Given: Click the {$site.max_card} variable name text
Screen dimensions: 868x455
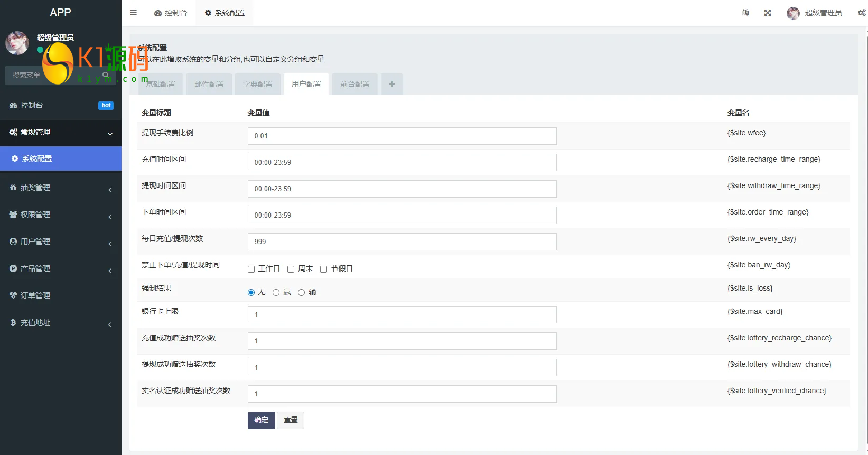Looking at the screenshot, I should point(755,311).
